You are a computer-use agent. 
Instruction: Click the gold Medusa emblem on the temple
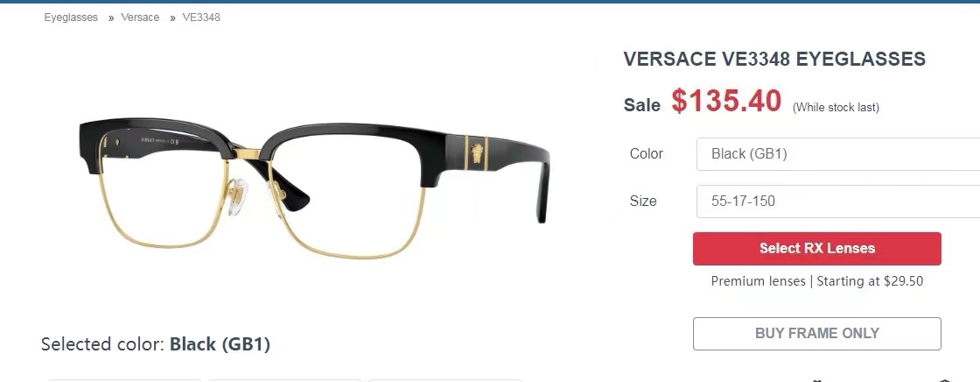(477, 152)
